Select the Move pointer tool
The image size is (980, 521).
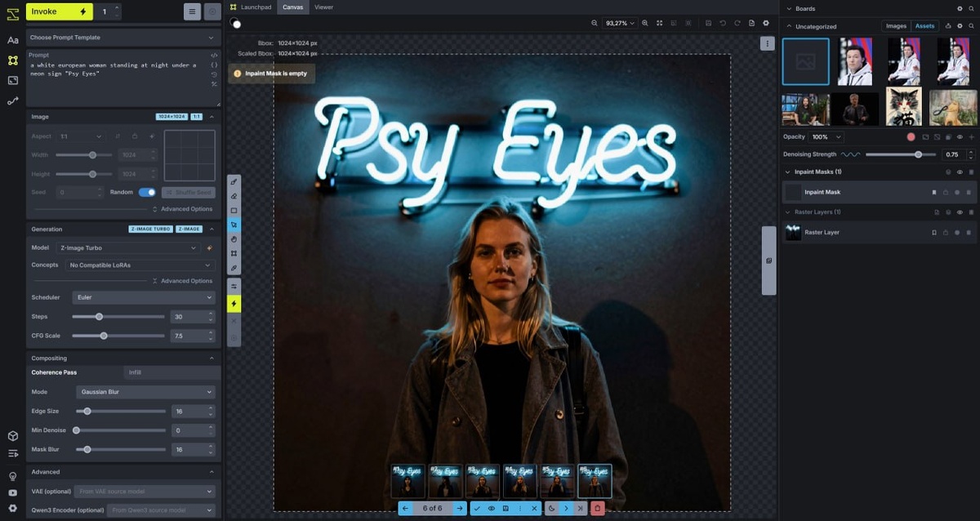coord(234,224)
